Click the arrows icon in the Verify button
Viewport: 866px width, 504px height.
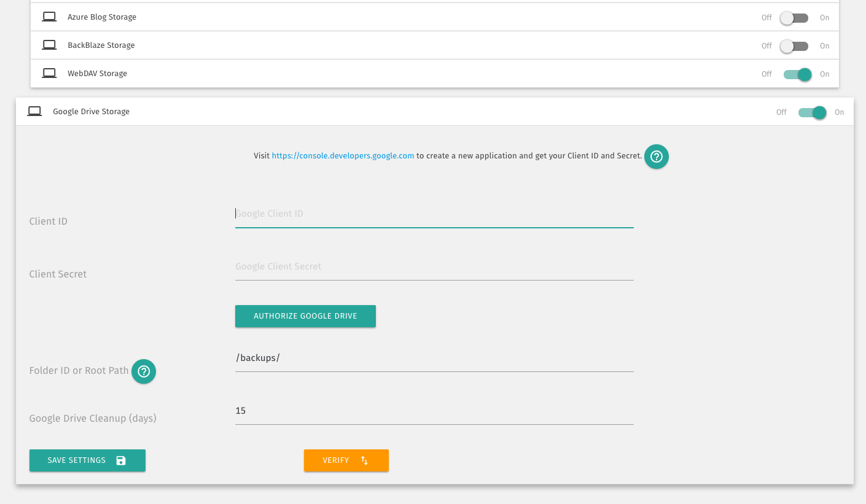(364, 460)
